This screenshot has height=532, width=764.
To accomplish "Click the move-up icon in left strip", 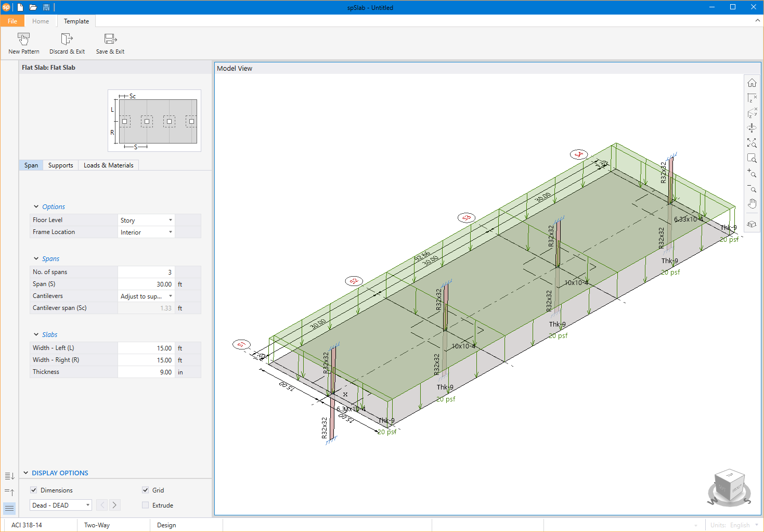I will click(x=9, y=492).
